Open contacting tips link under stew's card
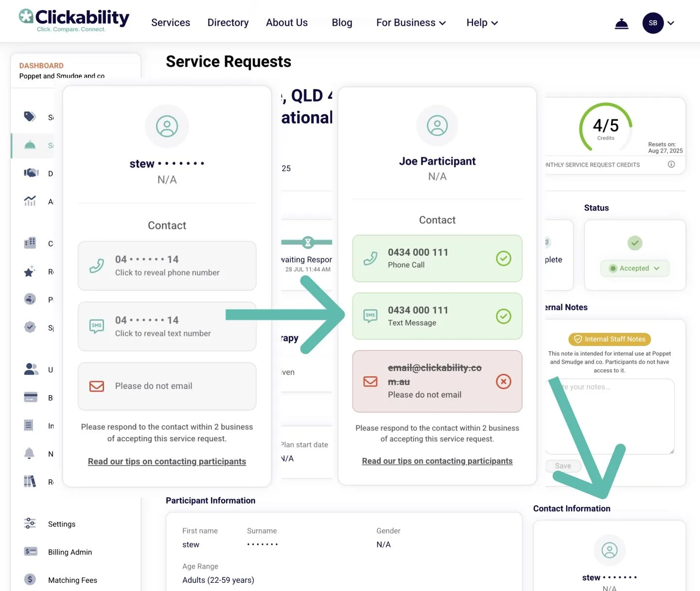The height and width of the screenshot is (591, 700). [167, 461]
